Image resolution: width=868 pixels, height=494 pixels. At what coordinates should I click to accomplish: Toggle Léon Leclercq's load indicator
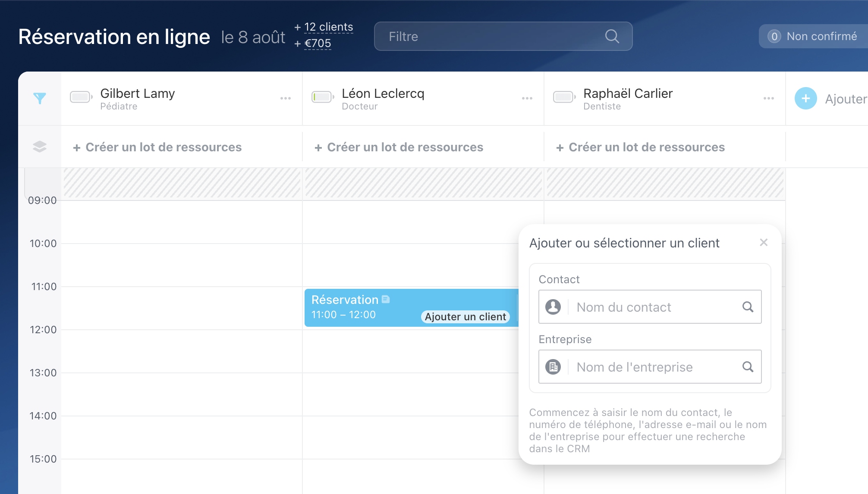(322, 97)
